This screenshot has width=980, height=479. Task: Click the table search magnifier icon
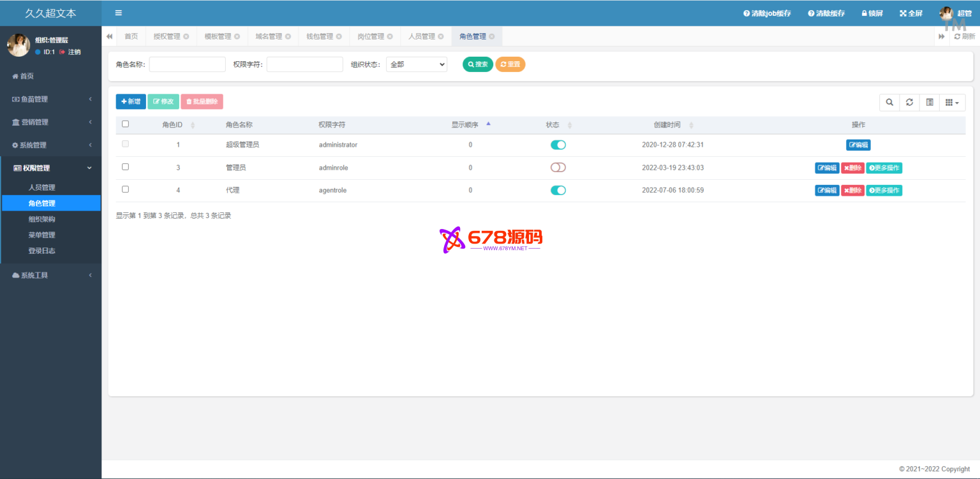(x=889, y=102)
